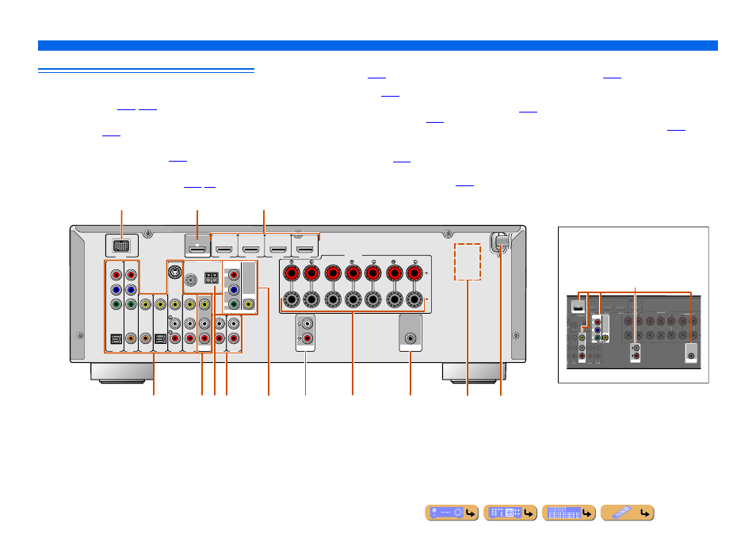Click the first blue page link under the heading
The height and width of the screenshot is (534, 756).
tap(126, 109)
